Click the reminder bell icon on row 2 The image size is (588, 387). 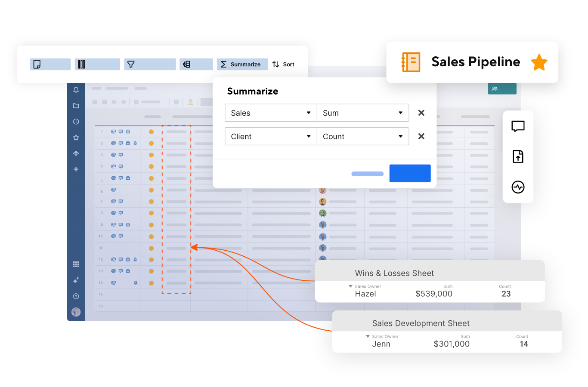[x=135, y=143]
